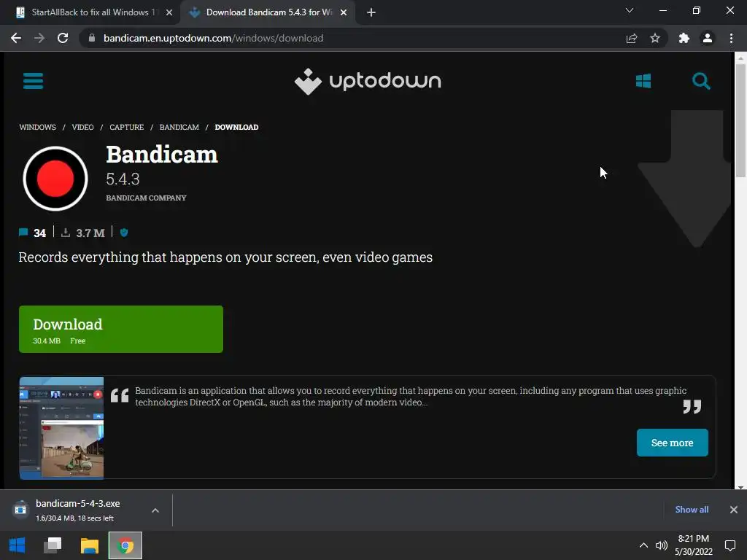
Task: Go to WINDOWS breadcrumb
Action: tap(38, 127)
